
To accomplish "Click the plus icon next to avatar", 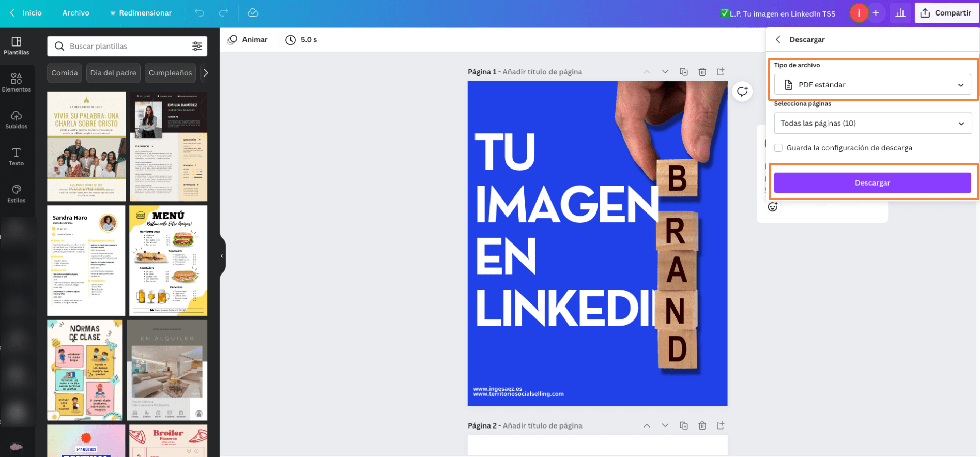I will click(x=876, y=13).
